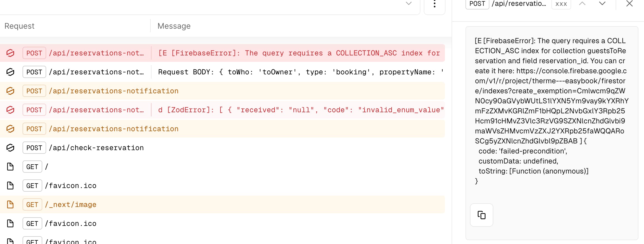Click the "toString: [Function (anonymous)]" line
The image size is (644, 244).
tap(534, 171)
